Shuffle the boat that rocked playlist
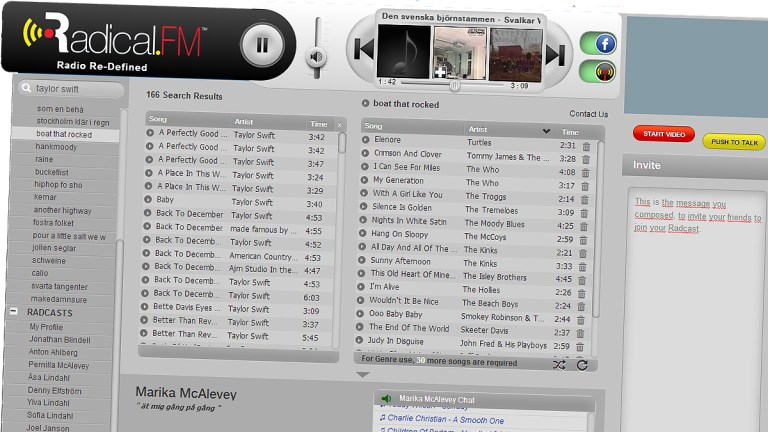Viewport: 768px width, 432px height. [559, 365]
